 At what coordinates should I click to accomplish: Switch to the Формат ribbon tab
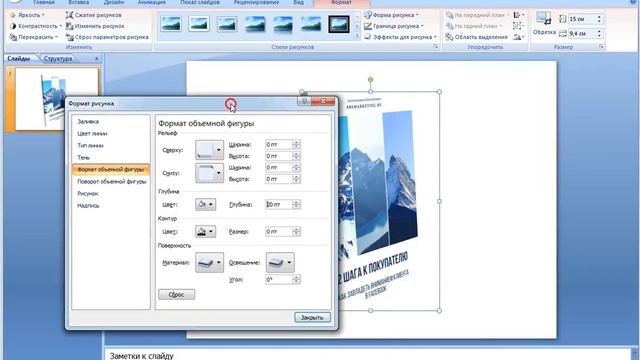point(341,2)
